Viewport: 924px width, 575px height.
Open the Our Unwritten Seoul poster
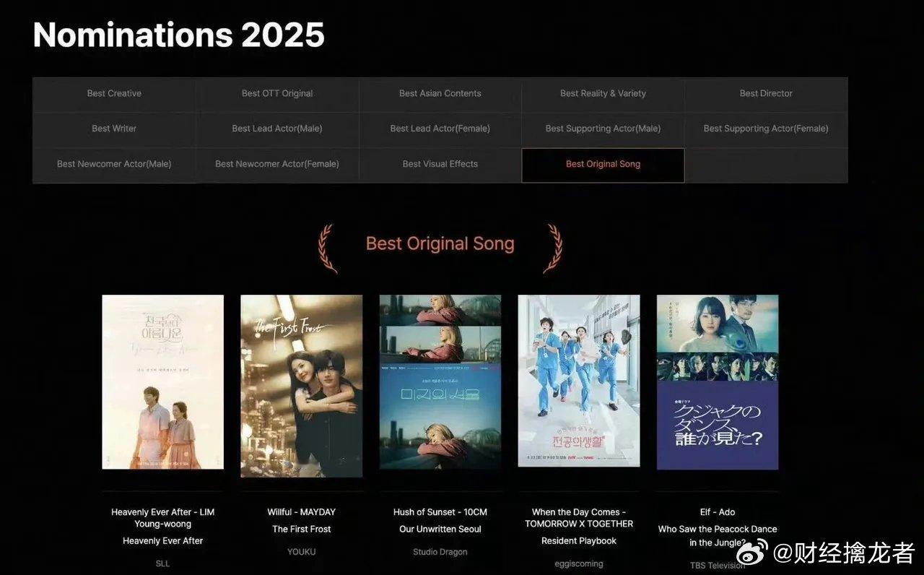pyautogui.click(x=440, y=382)
